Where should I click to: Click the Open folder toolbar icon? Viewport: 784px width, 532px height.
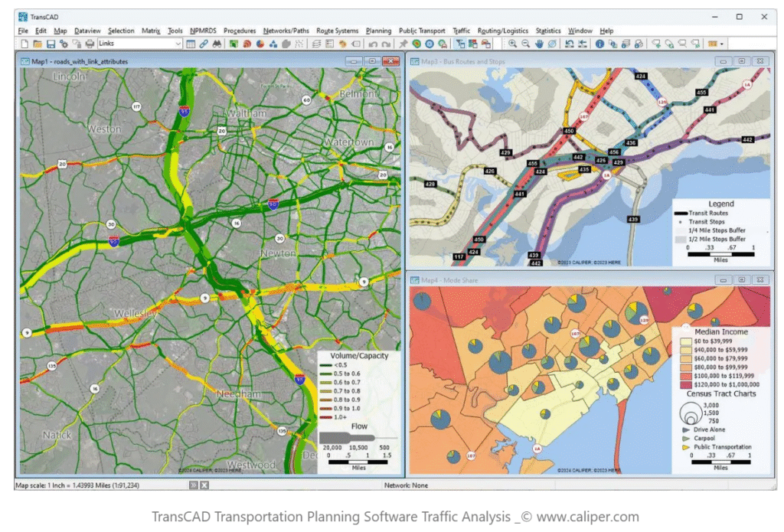(38, 44)
